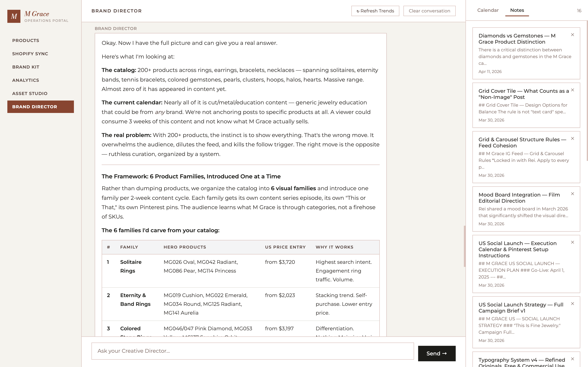Viewport: 588px width, 367px height.
Task: Dismiss the Diamonds vs Gemstones note
Action: 572,35
